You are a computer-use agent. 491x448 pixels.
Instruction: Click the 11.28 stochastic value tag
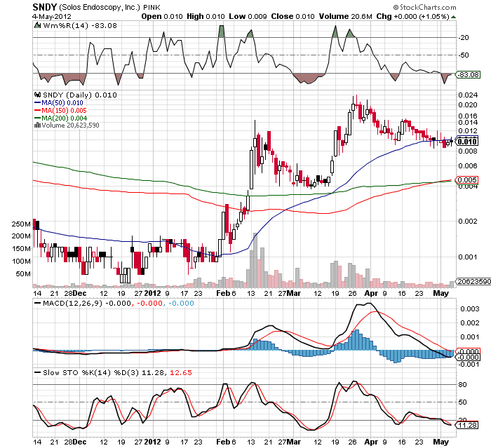(467, 426)
